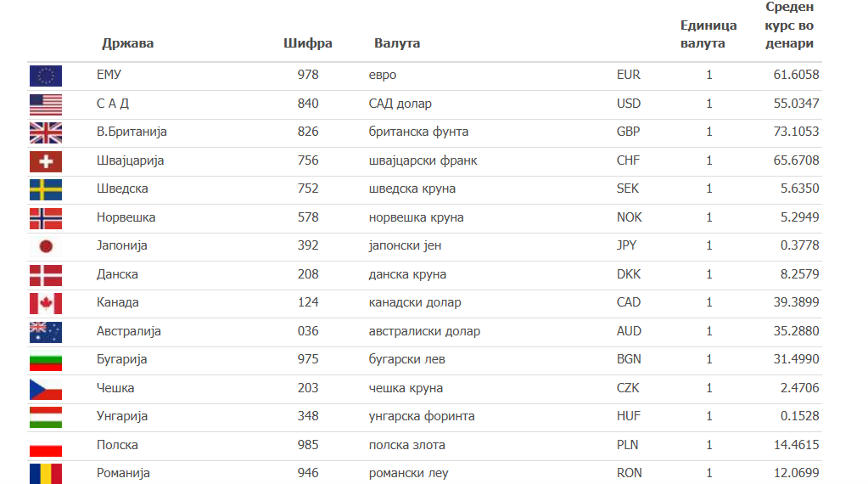Image resolution: width=868 pixels, height=484 pixels.
Task: Click the United Kingdom flag icon
Action: click(x=46, y=132)
